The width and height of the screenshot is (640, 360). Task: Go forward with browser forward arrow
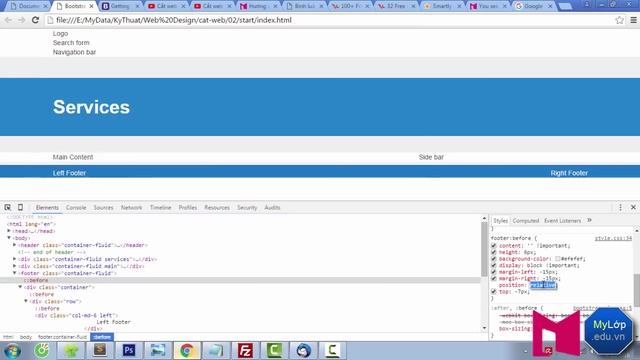click(22, 20)
